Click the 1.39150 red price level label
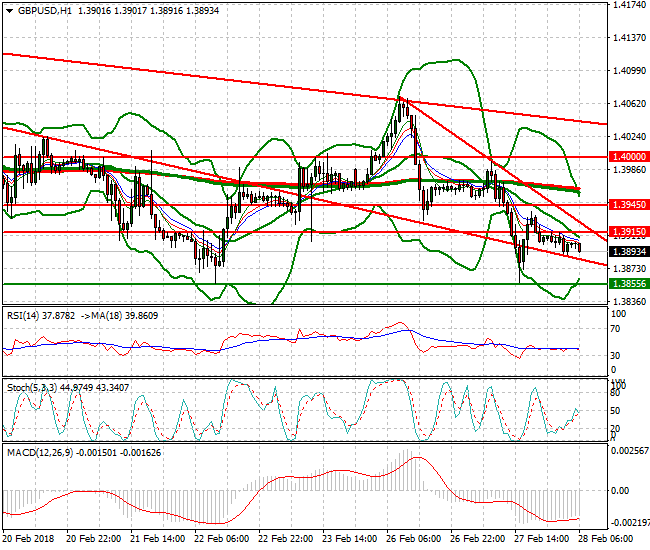 coord(629,232)
